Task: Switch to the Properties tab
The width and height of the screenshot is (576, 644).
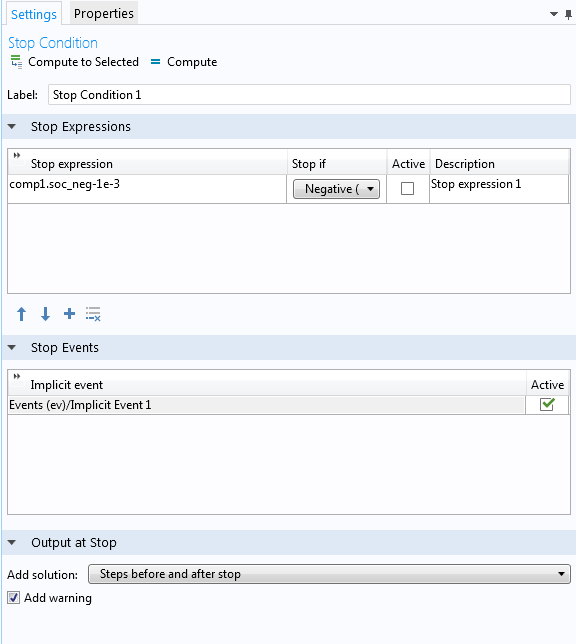Action: 104,14
